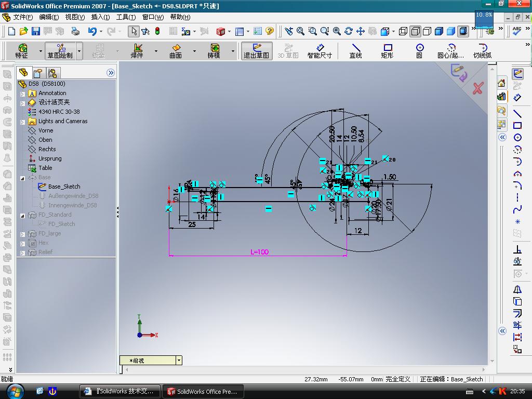This screenshot has height=399, width=532.
Task: Open the view orientation dropdown *前视
Action: click(x=179, y=361)
